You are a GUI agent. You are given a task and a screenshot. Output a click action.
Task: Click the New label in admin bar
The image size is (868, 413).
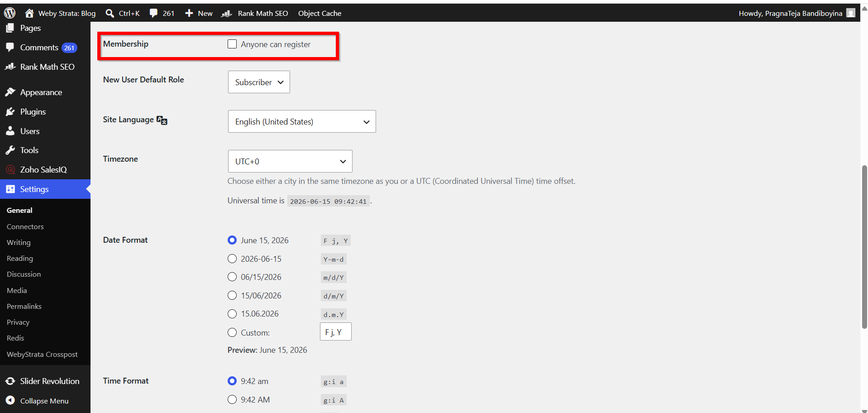pyautogui.click(x=205, y=13)
